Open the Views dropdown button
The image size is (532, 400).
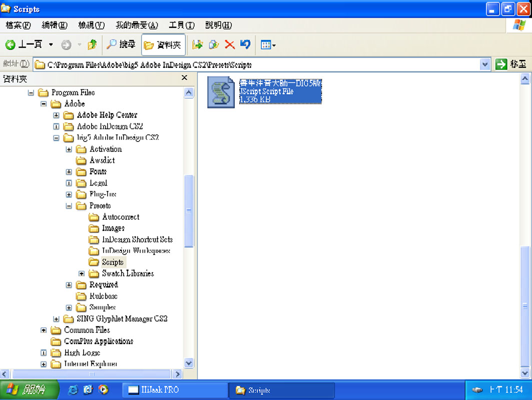(x=268, y=45)
